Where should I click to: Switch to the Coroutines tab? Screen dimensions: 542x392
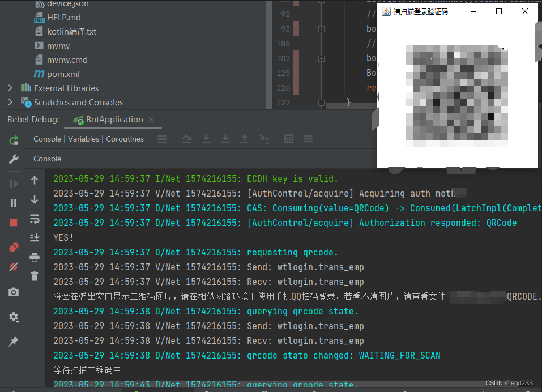[x=125, y=139]
